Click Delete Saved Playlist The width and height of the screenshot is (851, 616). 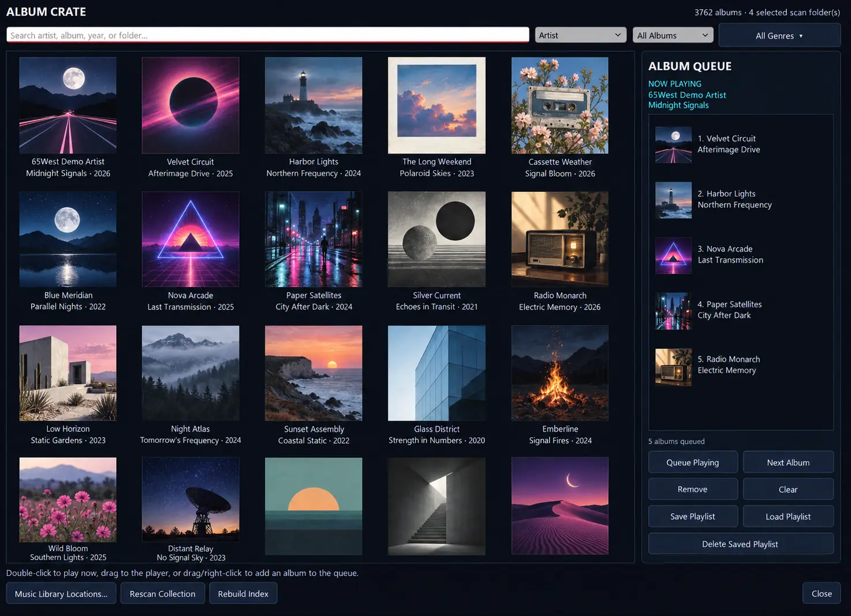[x=741, y=544]
